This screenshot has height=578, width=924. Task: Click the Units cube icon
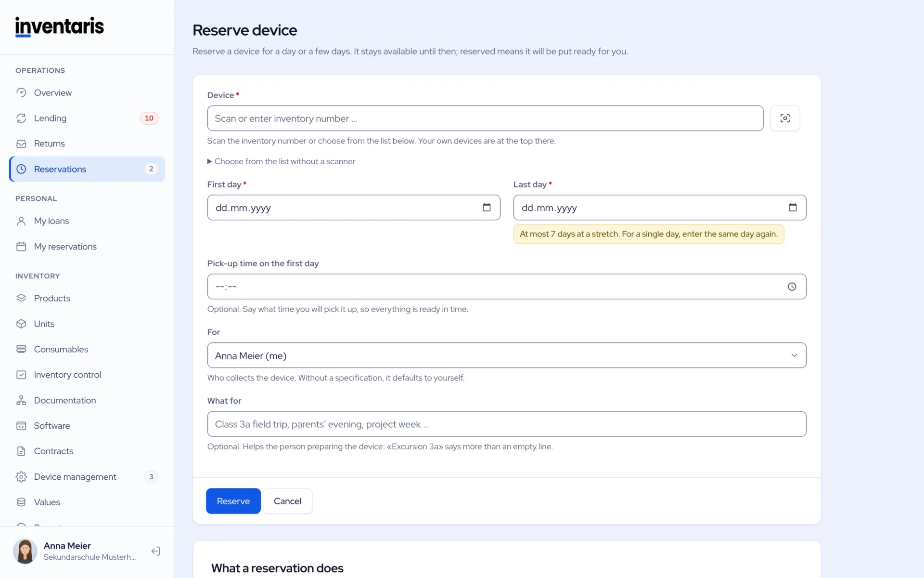point(21,324)
